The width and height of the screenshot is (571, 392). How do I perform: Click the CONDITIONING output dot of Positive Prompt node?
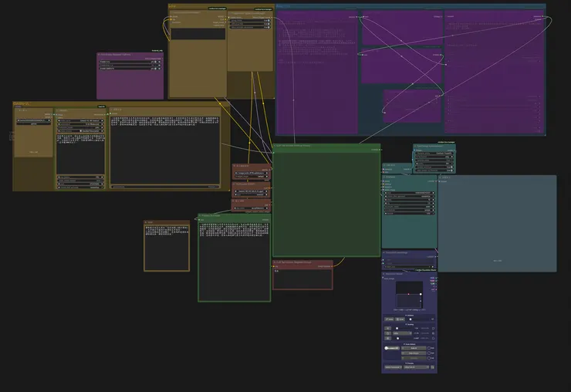[380, 150]
